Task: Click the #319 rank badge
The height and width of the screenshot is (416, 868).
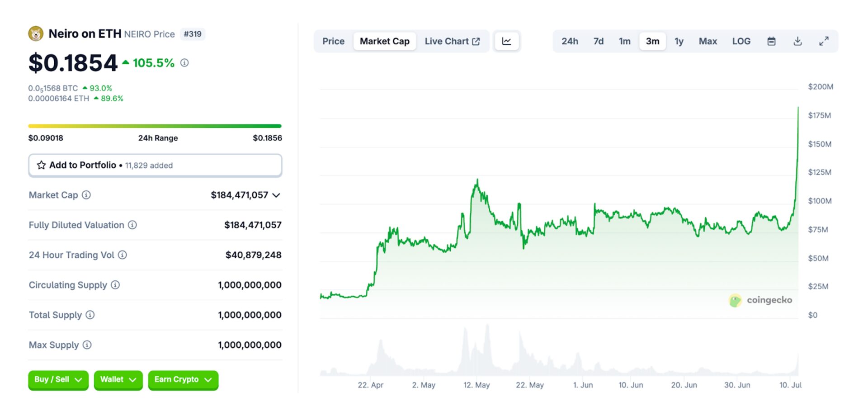Action: 193,34
